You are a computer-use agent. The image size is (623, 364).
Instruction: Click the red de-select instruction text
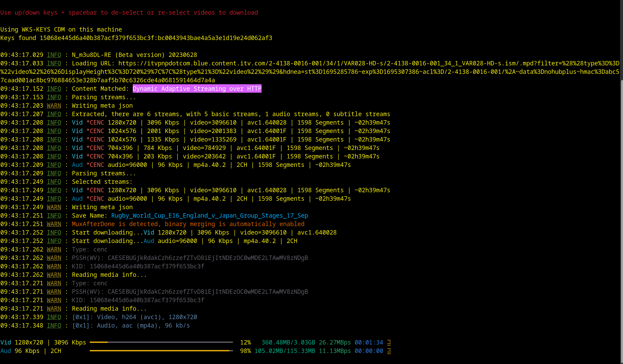tap(129, 13)
